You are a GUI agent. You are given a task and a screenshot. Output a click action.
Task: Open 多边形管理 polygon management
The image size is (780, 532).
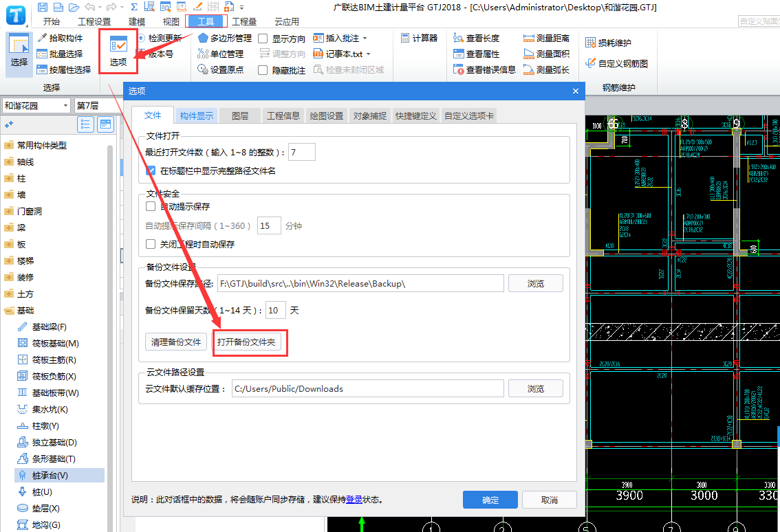tap(225, 38)
